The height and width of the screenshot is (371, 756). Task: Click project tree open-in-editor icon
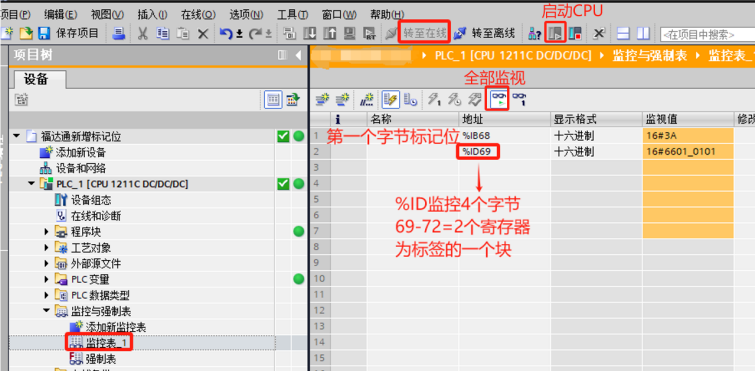pyautogui.click(x=292, y=100)
